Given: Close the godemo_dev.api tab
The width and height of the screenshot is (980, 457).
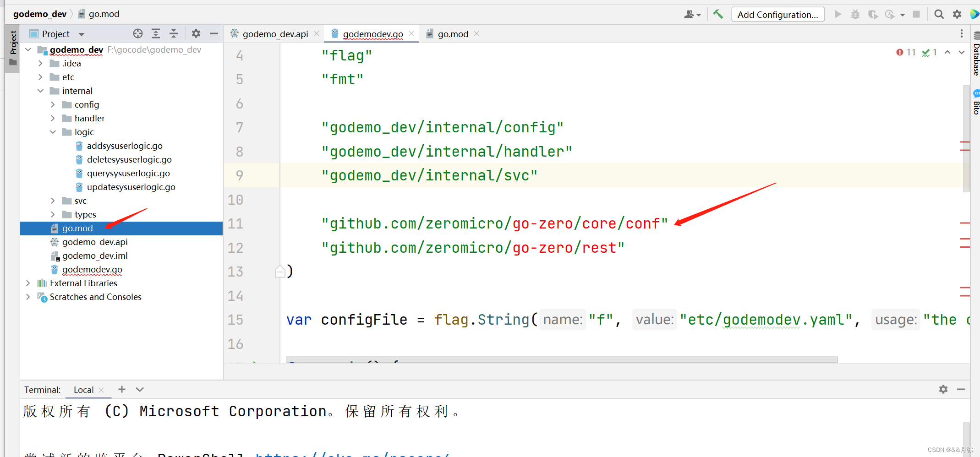Looking at the screenshot, I should click(317, 33).
